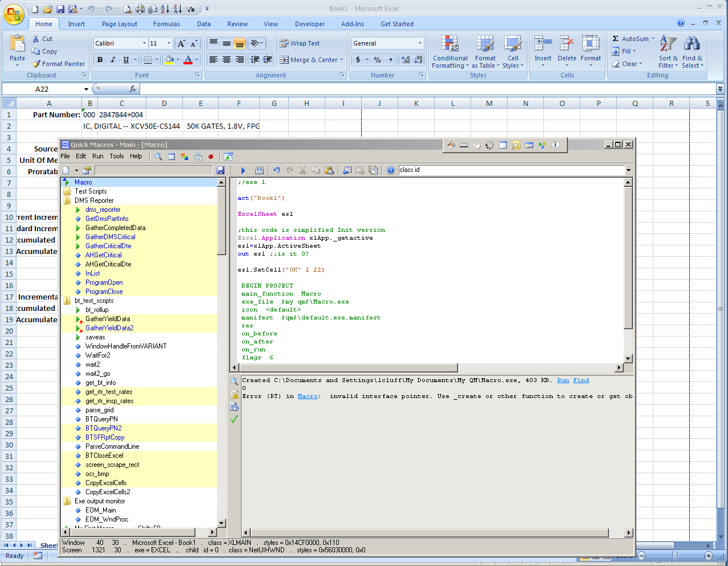The image size is (728, 566).
Task: Switch to the Formulas ribbon tab
Action: pyautogui.click(x=166, y=24)
